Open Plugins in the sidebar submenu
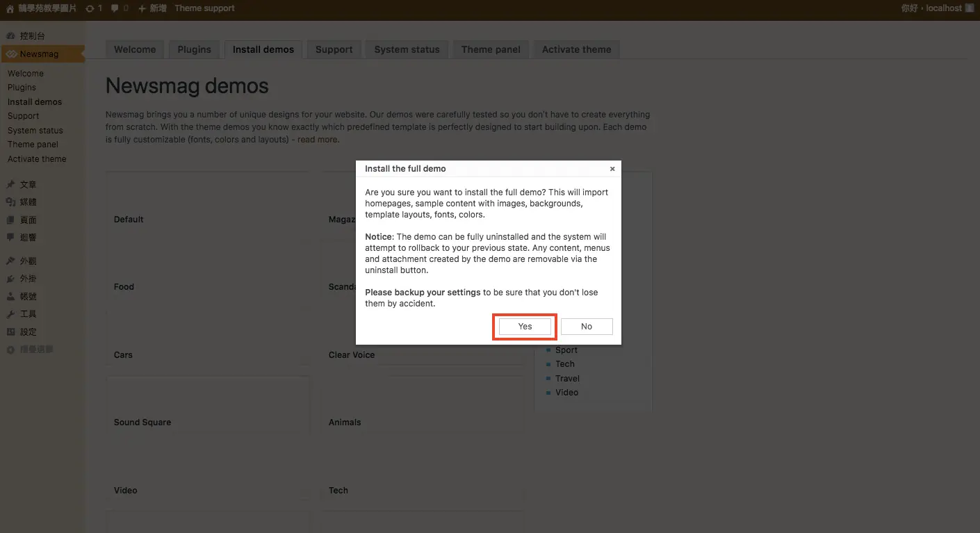 click(22, 88)
